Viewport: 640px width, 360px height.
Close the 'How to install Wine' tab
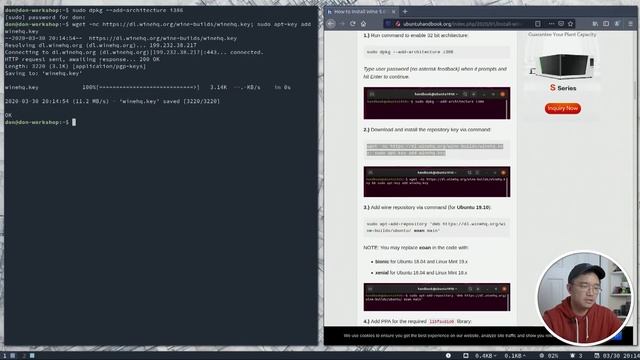393,12
